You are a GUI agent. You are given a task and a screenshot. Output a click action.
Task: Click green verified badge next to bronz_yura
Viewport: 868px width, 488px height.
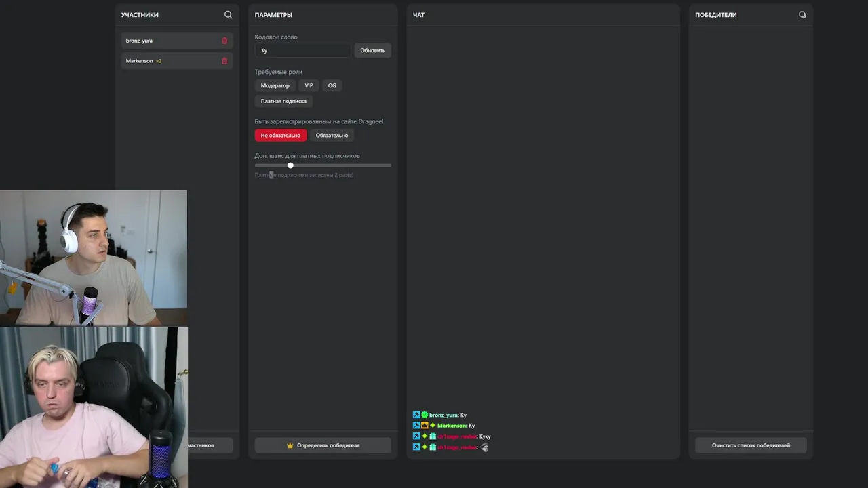pos(425,415)
